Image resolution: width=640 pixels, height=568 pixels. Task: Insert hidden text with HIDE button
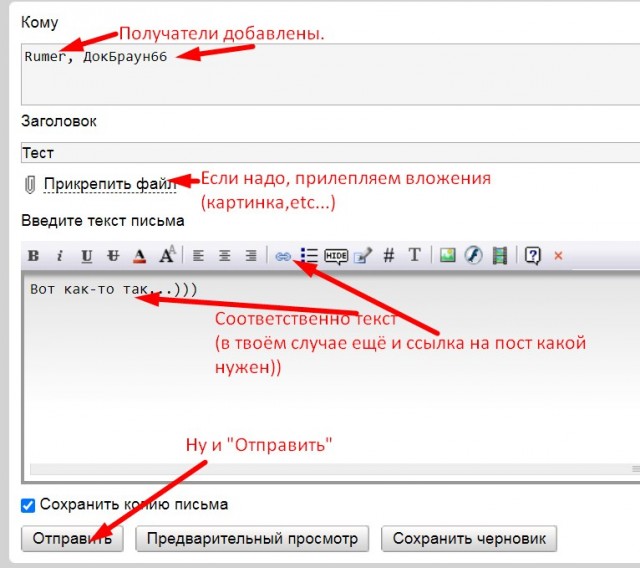pyautogui.click(x=336, y=256)
